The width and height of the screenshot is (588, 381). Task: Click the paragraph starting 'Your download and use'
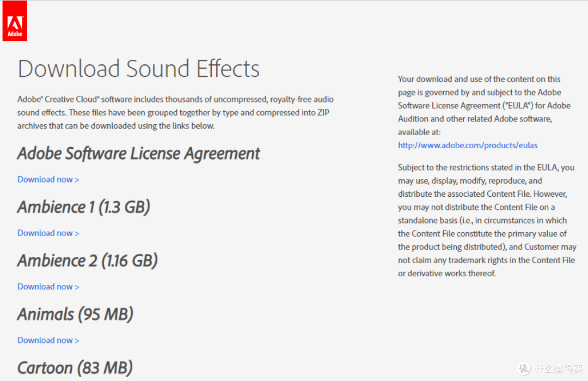coord(483,105)
